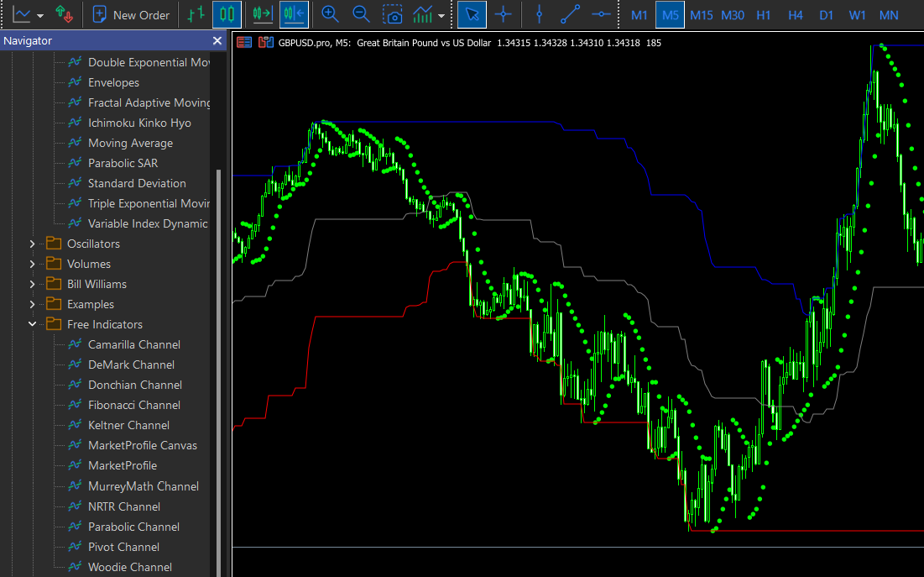
Task: Select the crosshair tool
Action: tap(504, 15)
